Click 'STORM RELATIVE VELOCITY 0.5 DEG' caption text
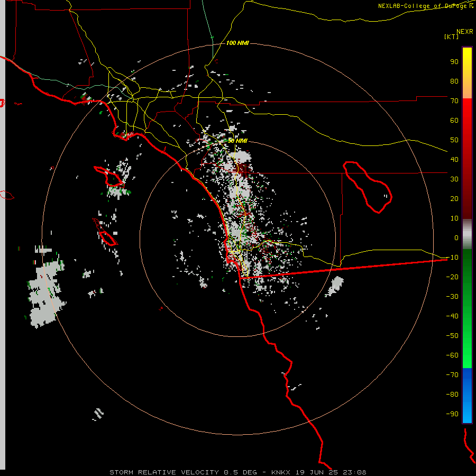Screen dimensions: 476x476 183,472
